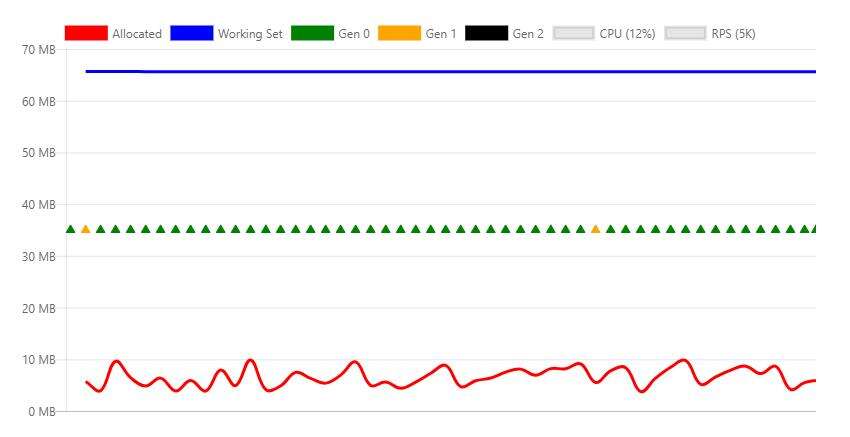Viewport: 850px width, 437px height.
Task: Toggle the orange Gen 1 legend swatch
Action: (400, 33)
